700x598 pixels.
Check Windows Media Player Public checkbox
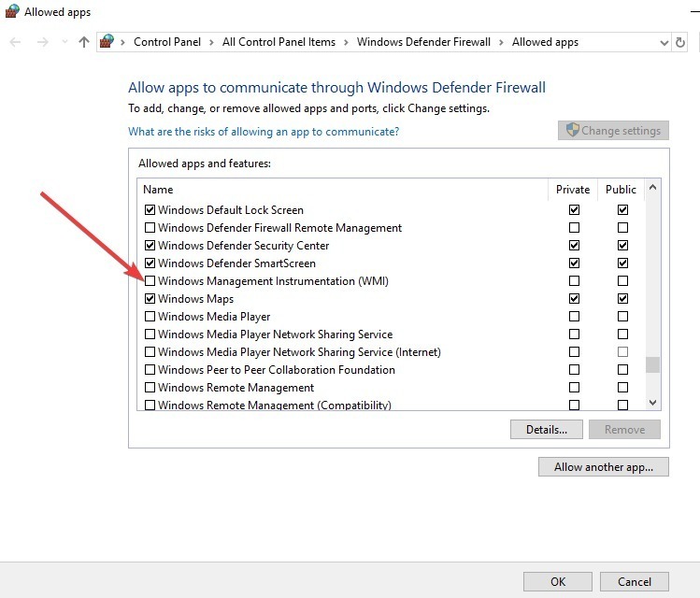622,316
